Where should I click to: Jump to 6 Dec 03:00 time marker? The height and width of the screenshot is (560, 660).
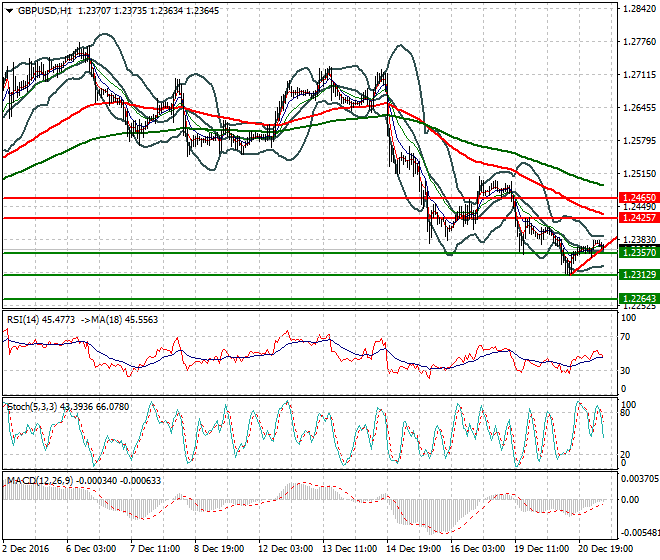(91, 549)
